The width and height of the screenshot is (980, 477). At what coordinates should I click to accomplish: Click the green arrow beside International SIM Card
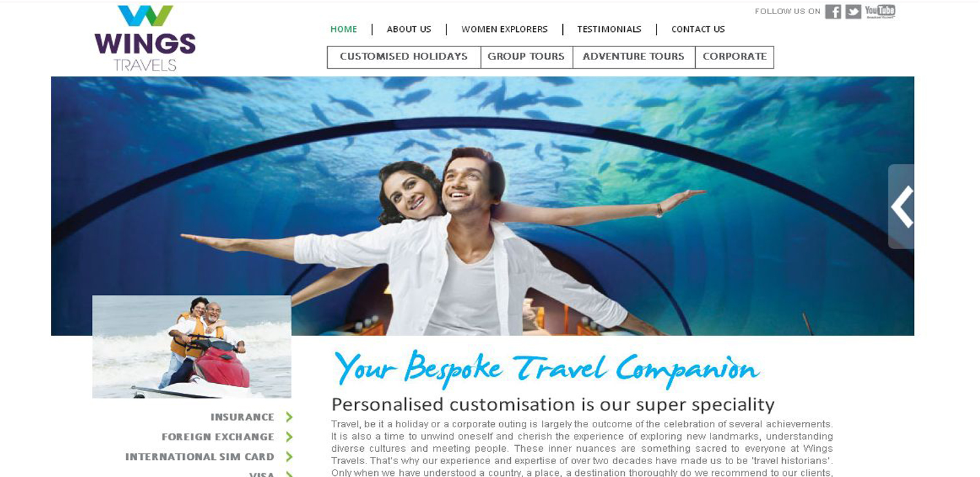pyautogui.click(x=289, y=457)
